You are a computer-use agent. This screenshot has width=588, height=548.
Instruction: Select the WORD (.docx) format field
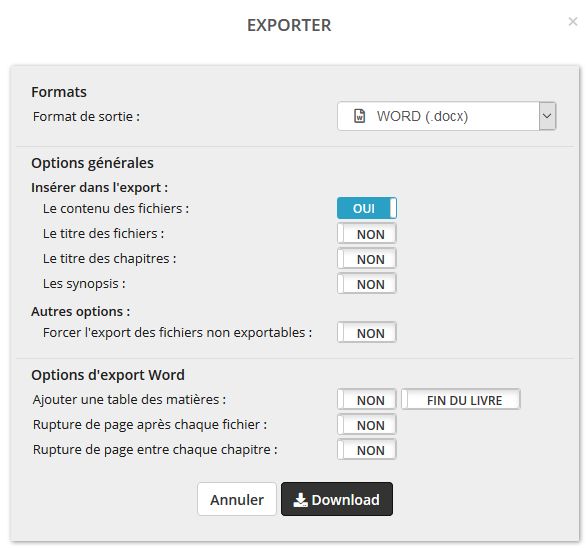pyautogui.click(x=446, y=116)
